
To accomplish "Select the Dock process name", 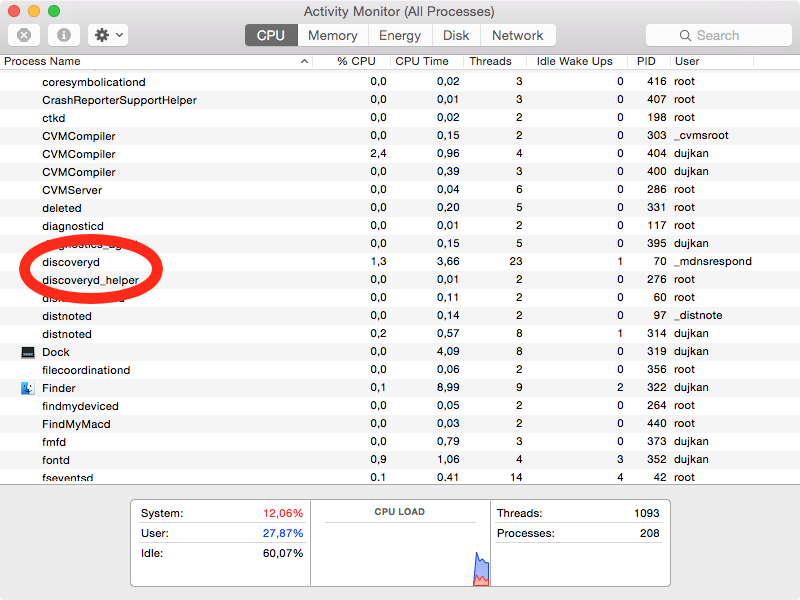I will pyautogui.click(x=56, y=352).
